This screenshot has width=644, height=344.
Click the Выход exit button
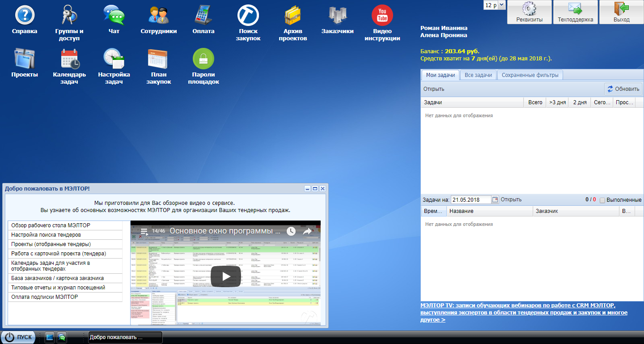point(622,12)
